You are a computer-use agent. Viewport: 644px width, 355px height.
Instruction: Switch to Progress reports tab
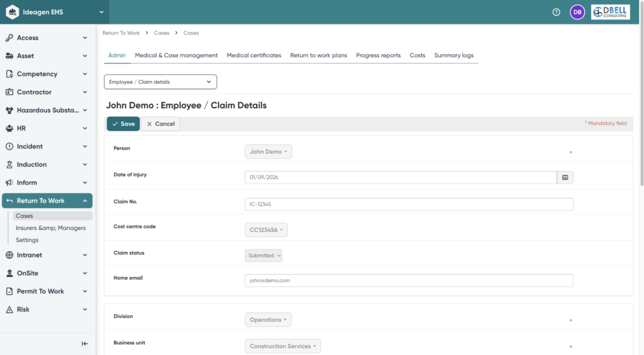click(378, 55)
